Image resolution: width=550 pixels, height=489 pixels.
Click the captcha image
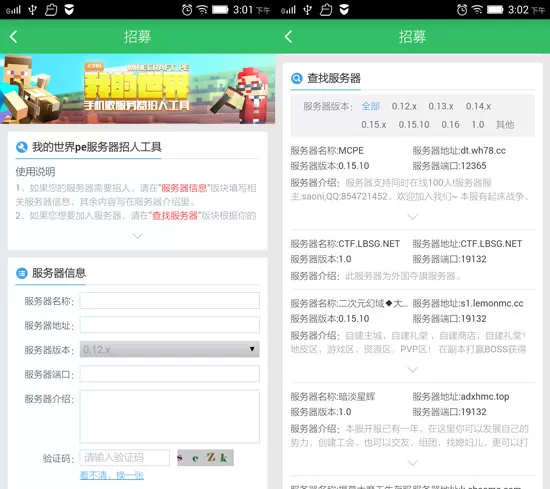click(206, 458)
